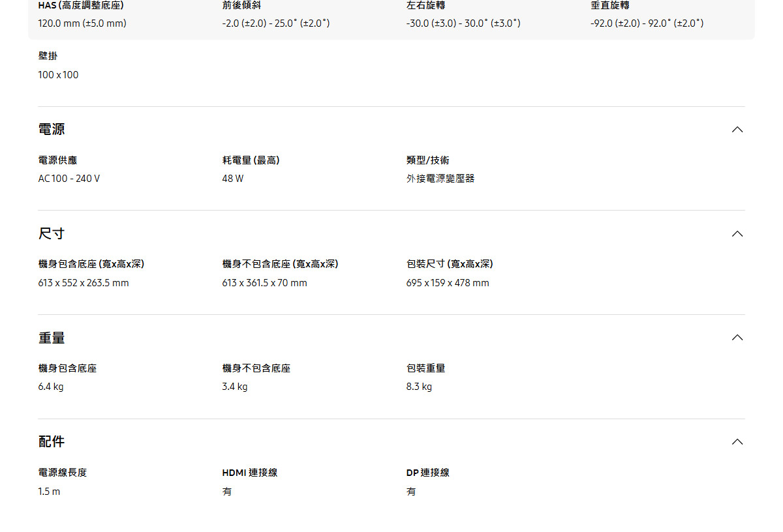Select the AC 100 - 240 V value
783x532 pixels.
click(x=68, y=178)
